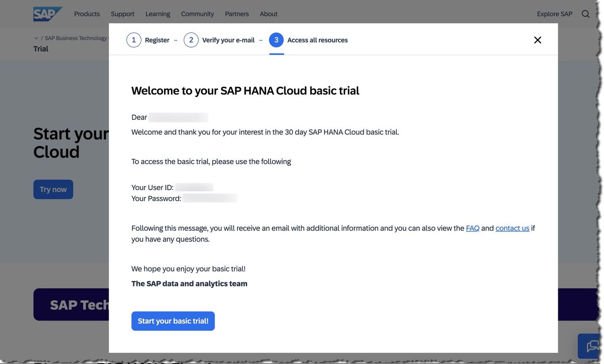Open the Partners menu
This screenshot has height=364, width=604.
point(237,14)
